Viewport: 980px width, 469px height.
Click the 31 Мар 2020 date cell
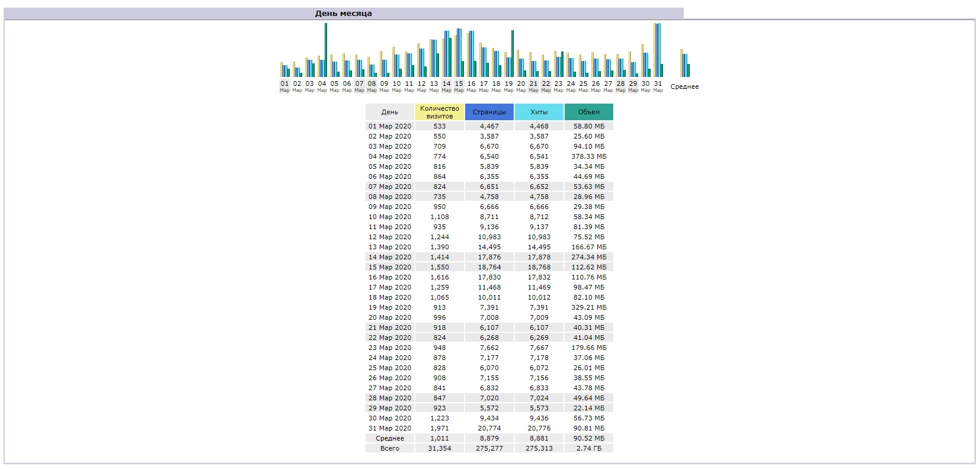(389, 428)
